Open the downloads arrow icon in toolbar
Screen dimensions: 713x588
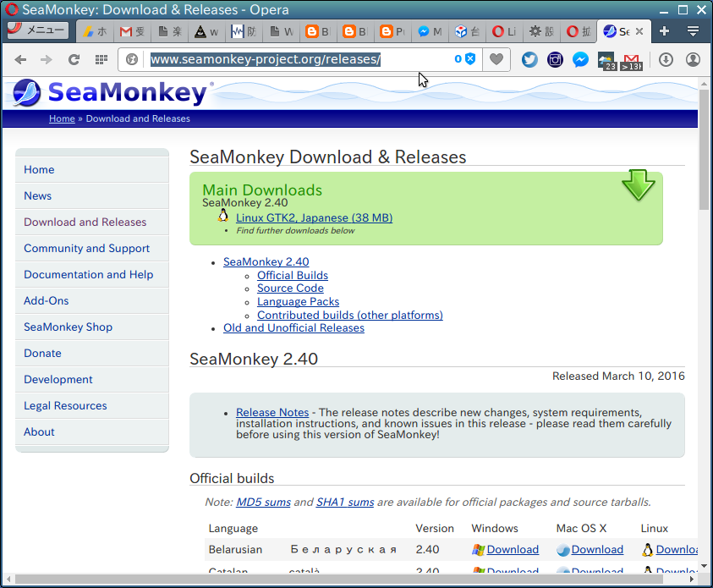click(x=666, y=59)
